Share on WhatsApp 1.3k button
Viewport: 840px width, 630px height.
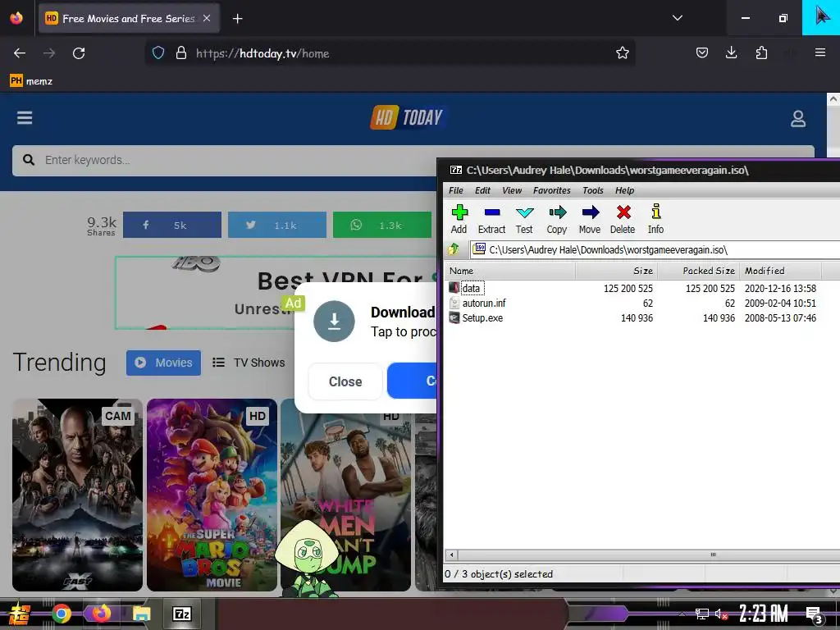(382, 225)
